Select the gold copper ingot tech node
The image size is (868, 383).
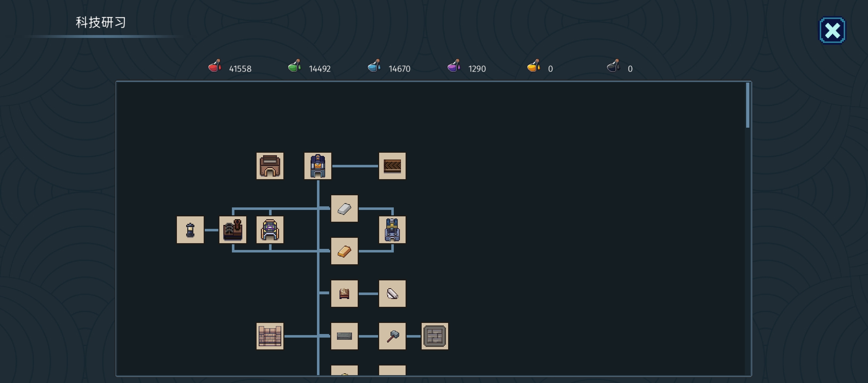(344, 251)
